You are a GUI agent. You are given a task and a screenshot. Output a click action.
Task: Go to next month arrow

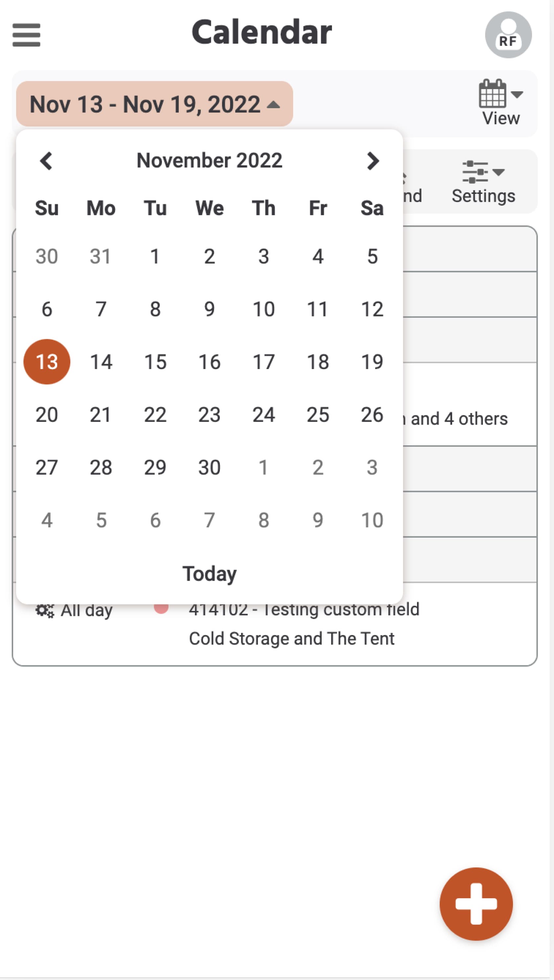pos(373,161)
